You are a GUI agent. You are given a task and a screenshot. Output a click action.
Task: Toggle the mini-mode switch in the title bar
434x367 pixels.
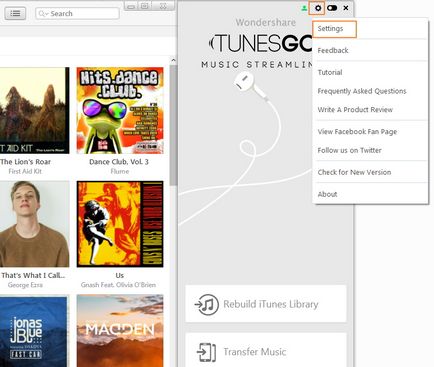[332, 8]
